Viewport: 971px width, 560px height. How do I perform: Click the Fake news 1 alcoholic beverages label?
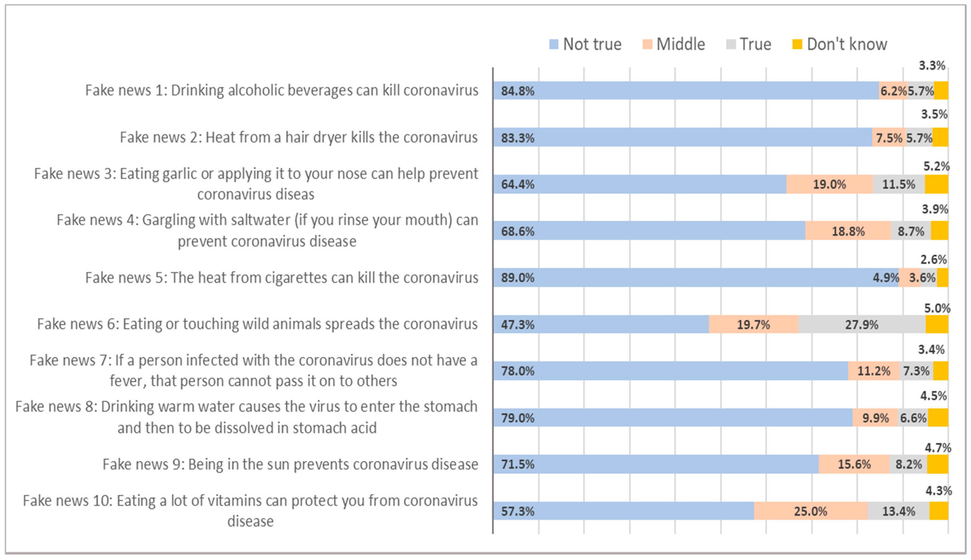(x=281, y=91)
